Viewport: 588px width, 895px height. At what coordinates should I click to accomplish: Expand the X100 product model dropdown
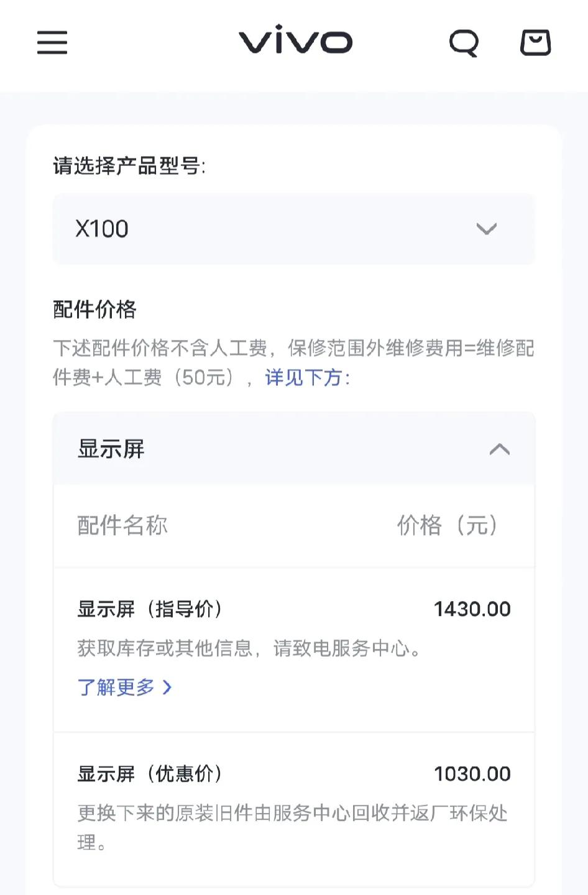tap(294, 229)
